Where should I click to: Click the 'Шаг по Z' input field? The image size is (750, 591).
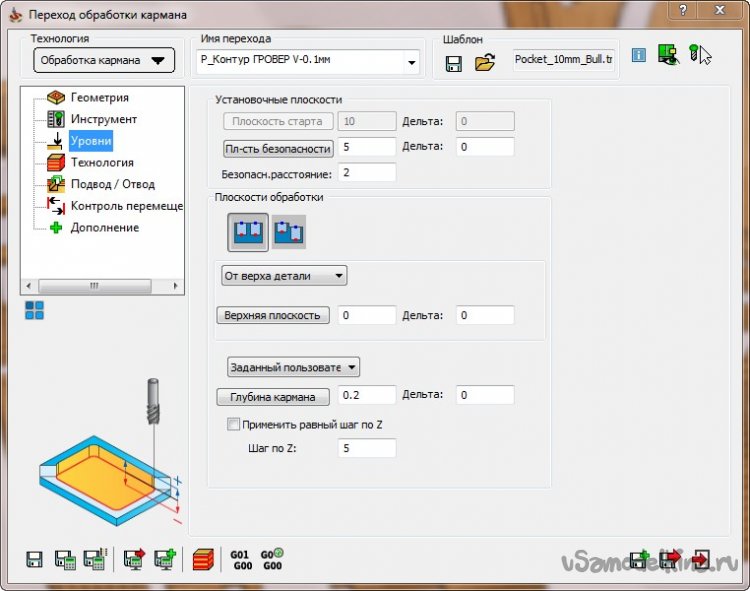pos(366,448)
